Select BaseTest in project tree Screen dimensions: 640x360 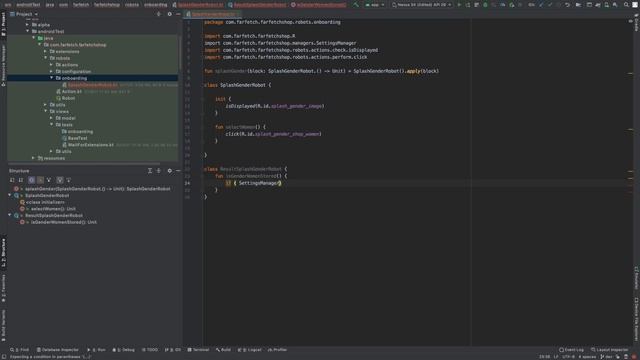click(77, 138)
